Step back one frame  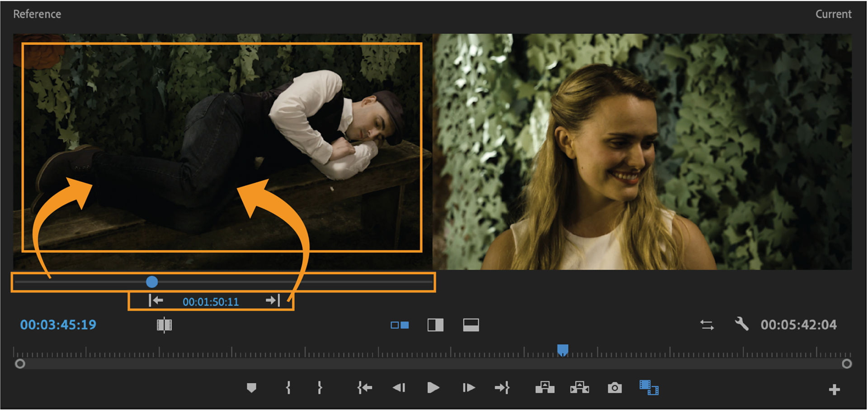[x=399, y=388]
